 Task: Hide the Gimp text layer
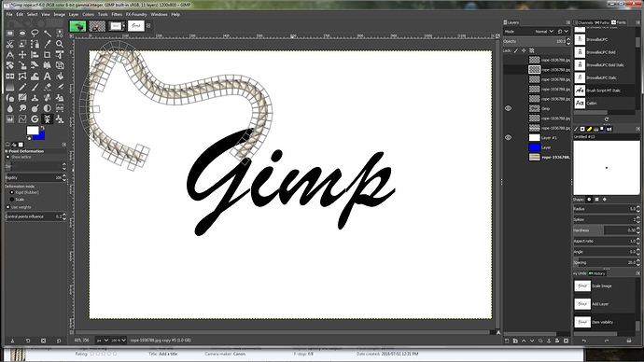[x=508, y=108]
